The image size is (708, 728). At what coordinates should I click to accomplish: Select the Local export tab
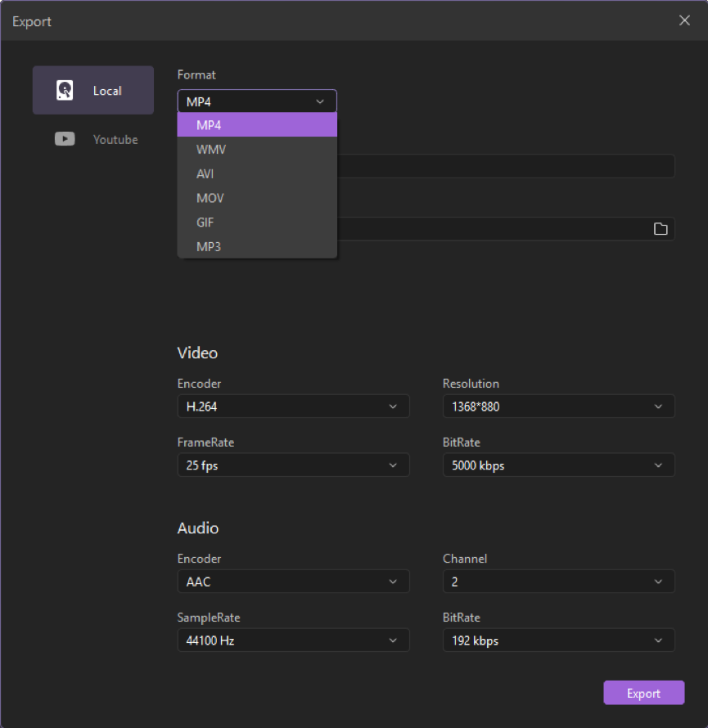point(93,90)
